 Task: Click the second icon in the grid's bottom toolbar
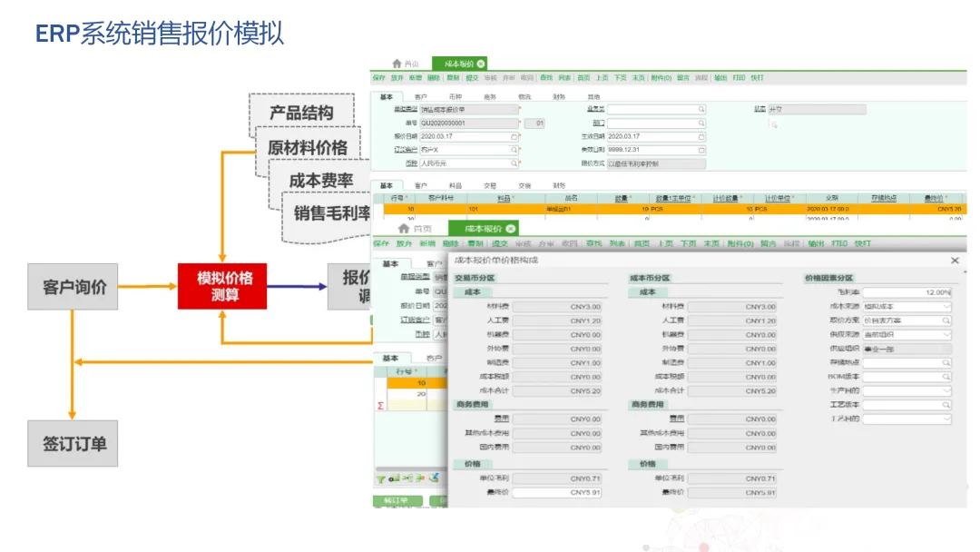tap(394, 478)
